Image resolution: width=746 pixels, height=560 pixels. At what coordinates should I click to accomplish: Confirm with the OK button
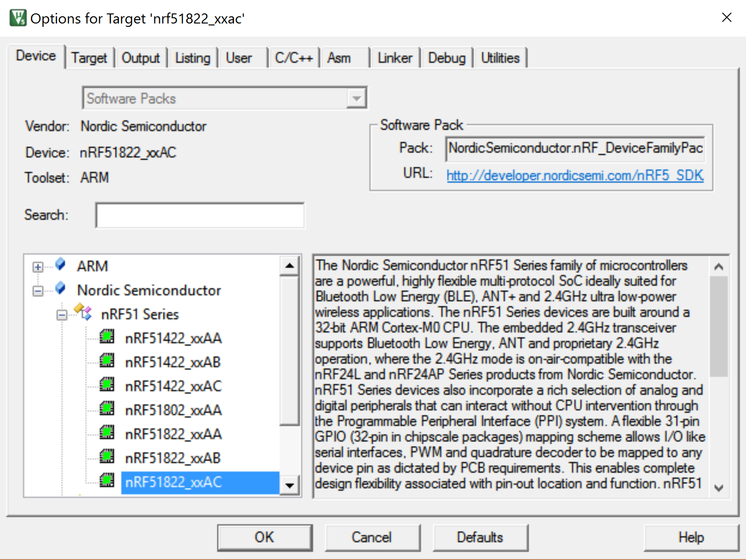(265, 537)
